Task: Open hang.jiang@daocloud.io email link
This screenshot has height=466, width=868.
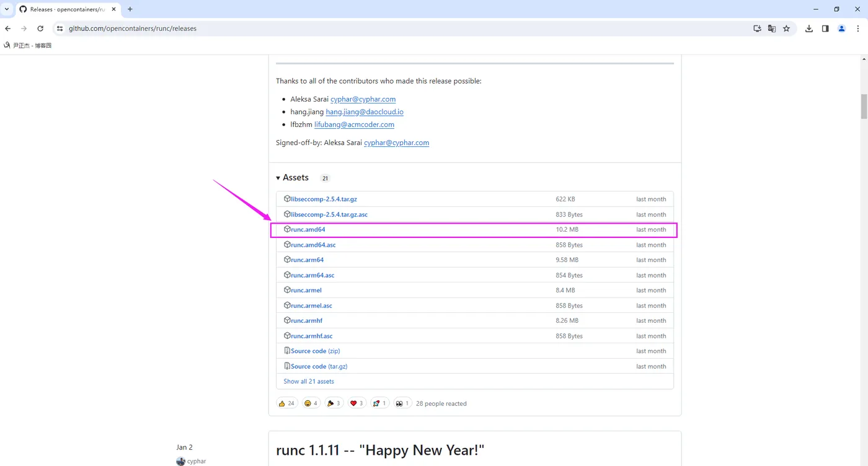Action: tap(365, 112)
